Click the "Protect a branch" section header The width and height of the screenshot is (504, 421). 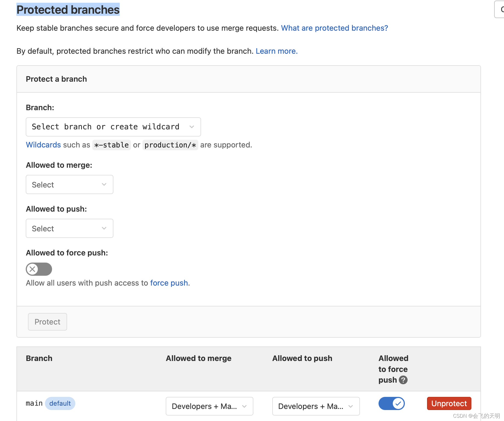coord(56,79)
